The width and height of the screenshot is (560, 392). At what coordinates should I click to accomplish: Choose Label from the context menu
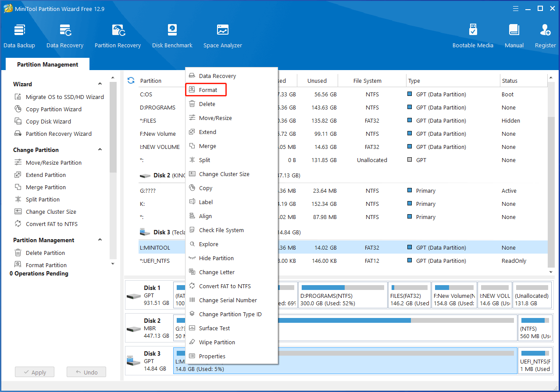point(232,202)
